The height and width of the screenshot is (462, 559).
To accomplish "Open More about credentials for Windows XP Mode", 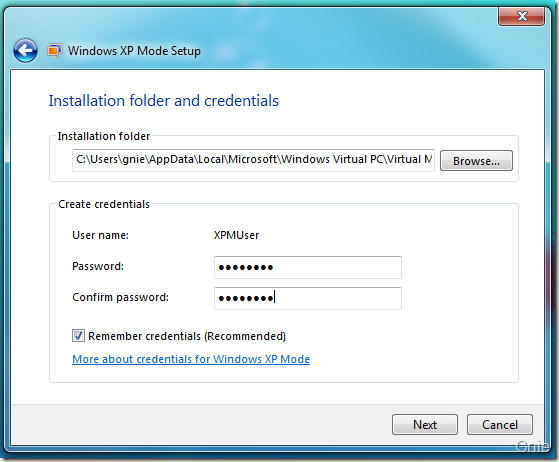I will pos(191,359).
